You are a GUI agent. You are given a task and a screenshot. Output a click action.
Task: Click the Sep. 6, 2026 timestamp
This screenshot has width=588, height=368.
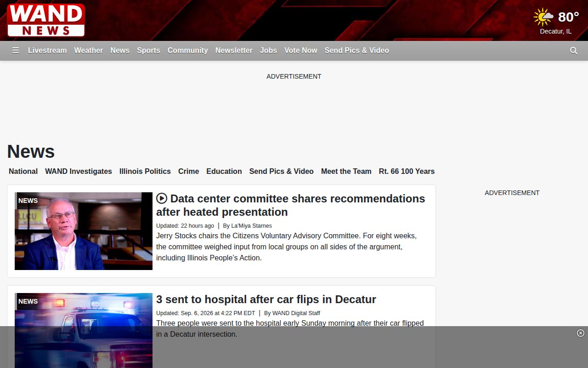click(x=206, y=313)
